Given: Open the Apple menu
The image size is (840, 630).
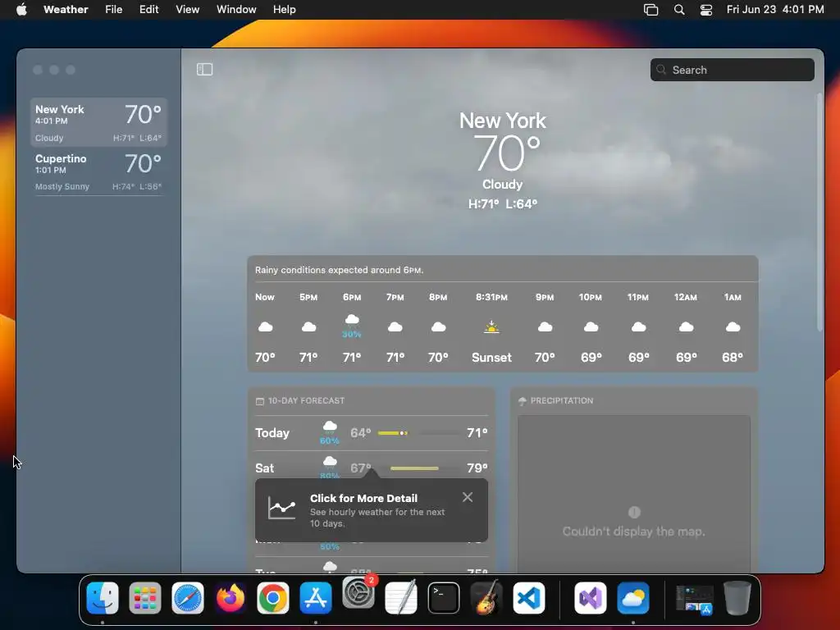Looking at the screenshot, I should tap(21, 10).
